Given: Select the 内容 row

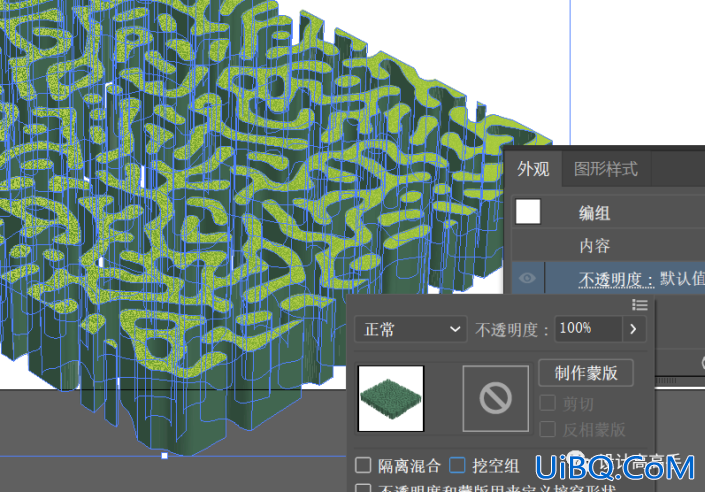Looking at the screenshot, I should coord(608,246).
